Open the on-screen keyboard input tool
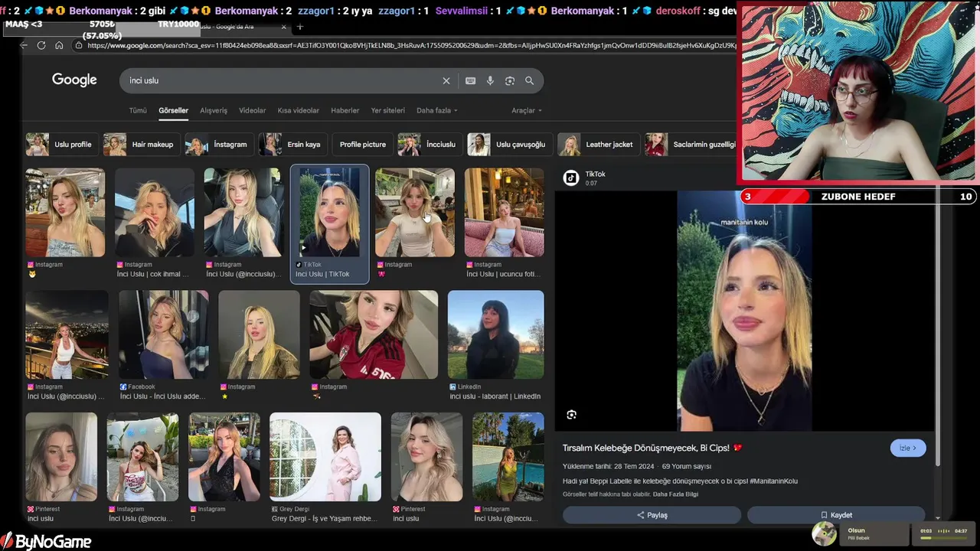This screenshot has width=980, height=551. click(470, 80)
